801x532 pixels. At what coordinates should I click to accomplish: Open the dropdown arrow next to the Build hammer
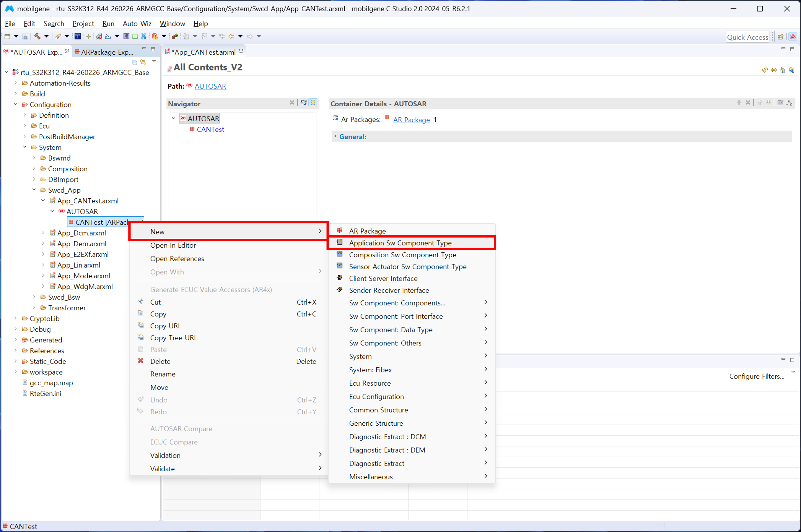click(46, 36)
